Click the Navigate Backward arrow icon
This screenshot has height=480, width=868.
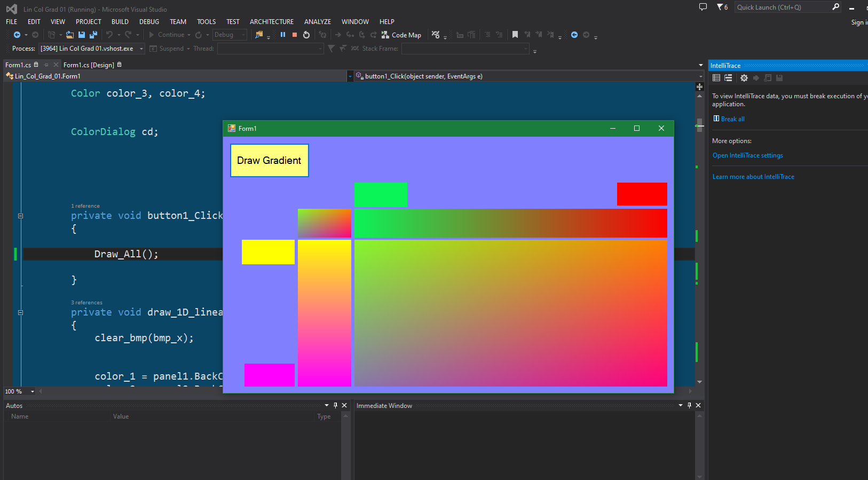pyautogui.click(x=17, y=35)
